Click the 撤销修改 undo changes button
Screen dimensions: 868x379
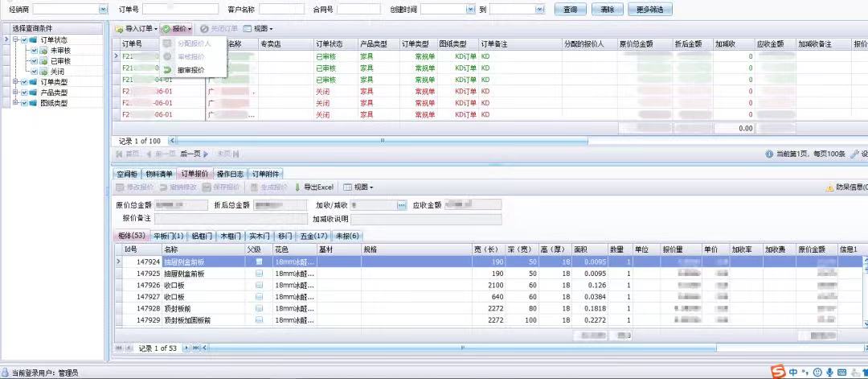(178, 187)
